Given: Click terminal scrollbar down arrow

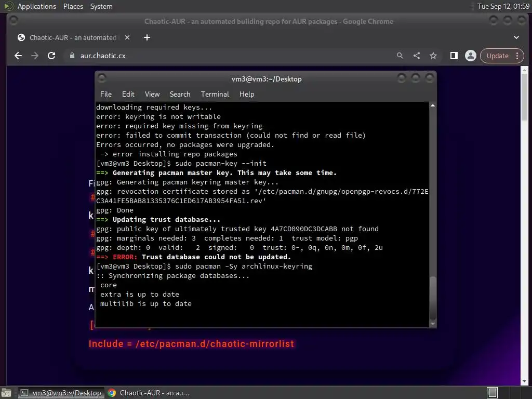Looking at the screenshot, I should point(433,324).
